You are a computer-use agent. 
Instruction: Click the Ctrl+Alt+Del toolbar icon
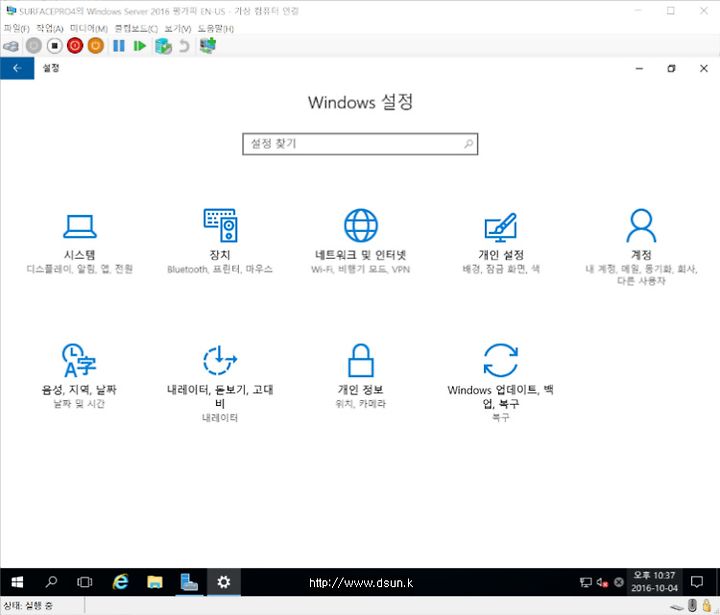[x=11, y=46]
